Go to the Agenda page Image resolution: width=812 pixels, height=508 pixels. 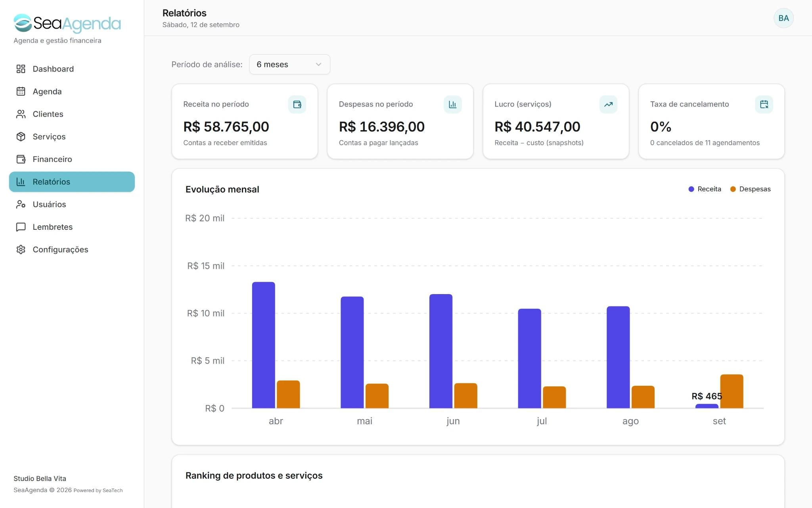coord(72,92)
